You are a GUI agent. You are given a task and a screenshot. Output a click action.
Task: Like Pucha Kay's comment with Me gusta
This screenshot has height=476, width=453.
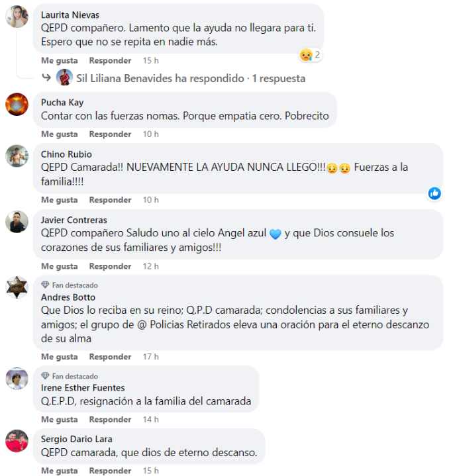coord(60,134)
